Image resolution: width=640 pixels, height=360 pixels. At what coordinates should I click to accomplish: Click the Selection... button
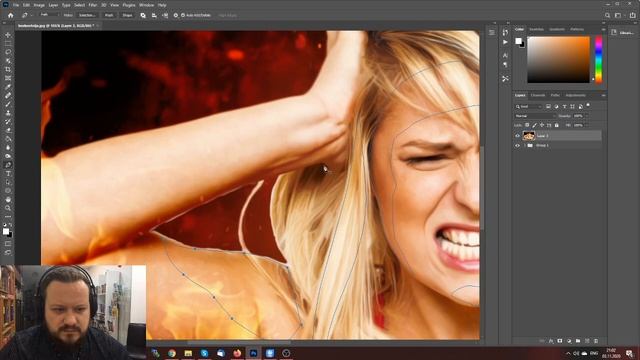87,15
